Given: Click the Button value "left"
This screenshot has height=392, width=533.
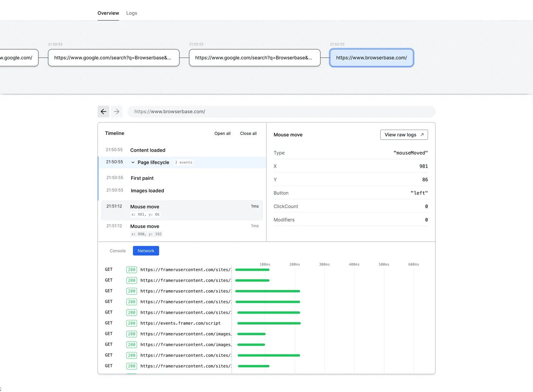Looking at the screenshot, I should [419, 193].
